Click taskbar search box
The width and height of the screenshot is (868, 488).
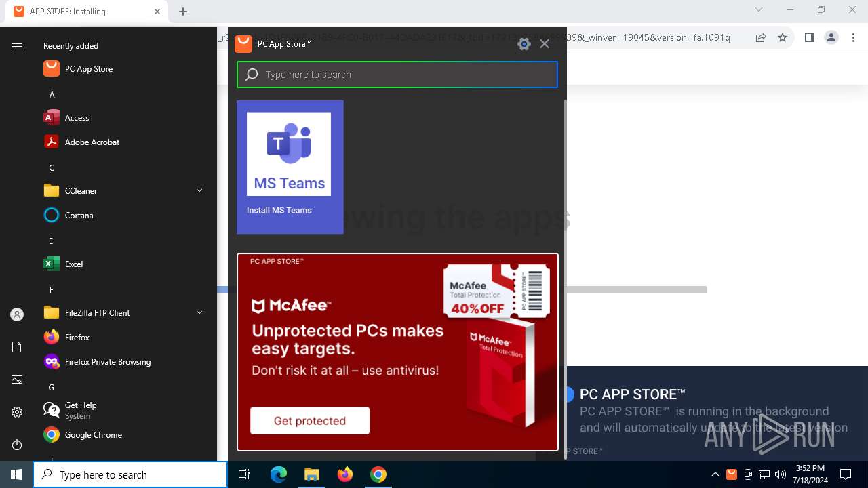(130, 474)
